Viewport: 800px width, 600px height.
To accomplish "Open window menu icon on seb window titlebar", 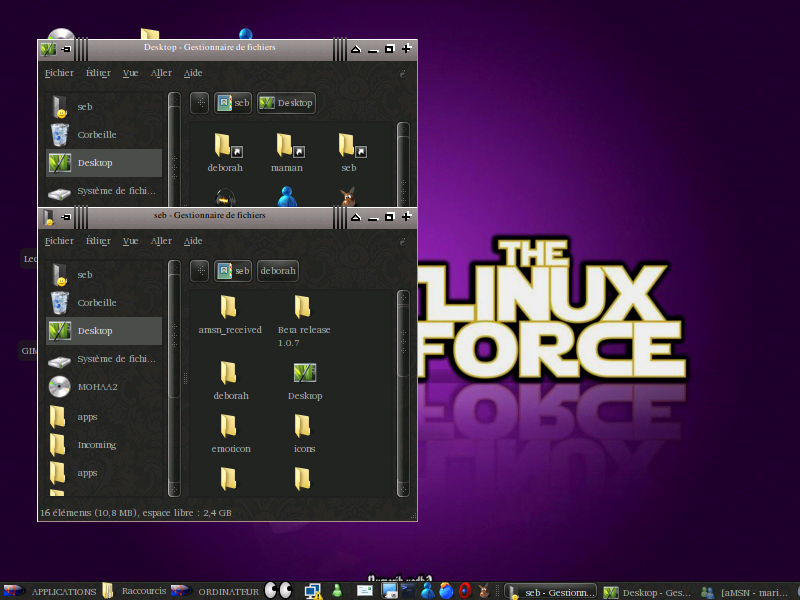I will 48,217.
